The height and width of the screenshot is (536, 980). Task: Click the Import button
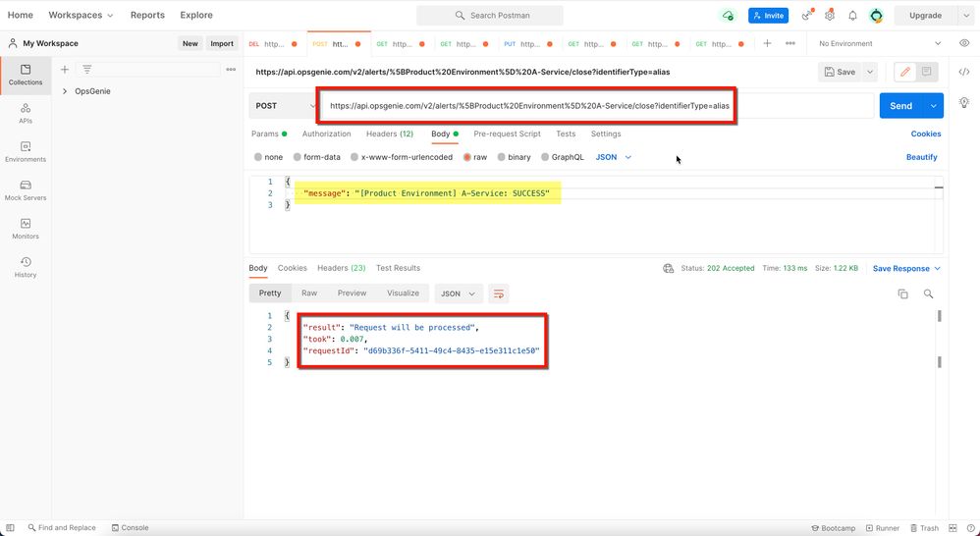[x=222, y=43]
